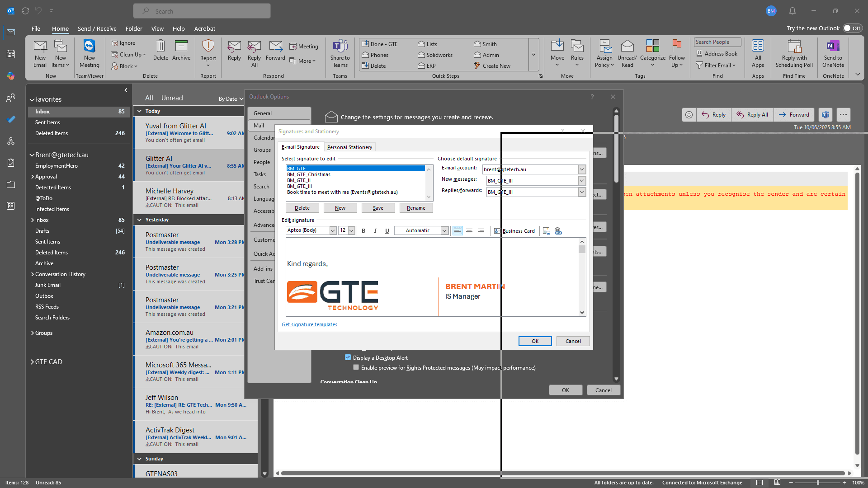Show Unread messages filter
The width and height of the screenshot is (868, 488).
pos(172,98)
